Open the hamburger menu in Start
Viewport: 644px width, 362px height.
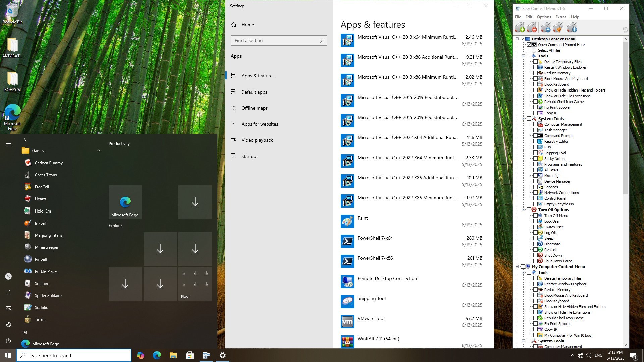[8, 144]
